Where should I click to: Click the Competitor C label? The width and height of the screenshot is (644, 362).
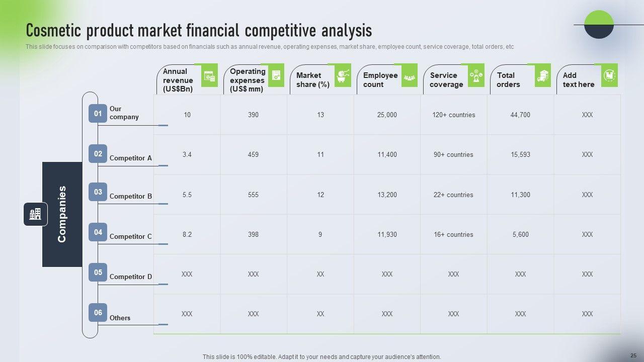(130, 236)
